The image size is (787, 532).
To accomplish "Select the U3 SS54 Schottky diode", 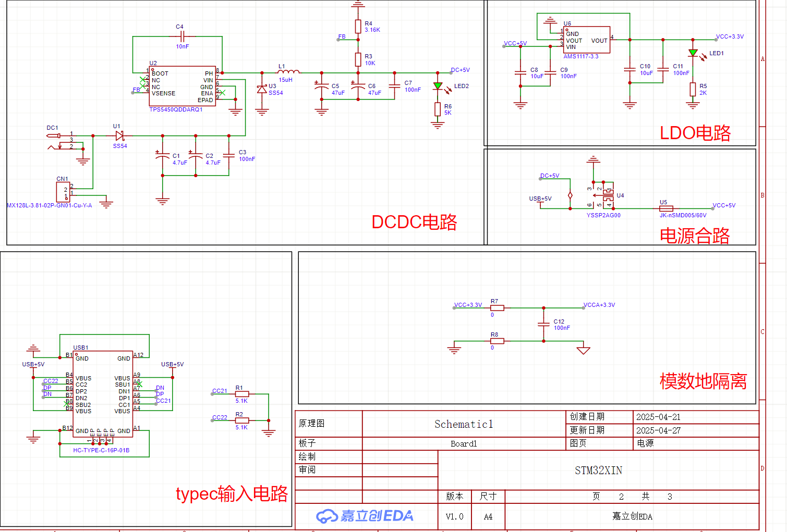I will [262, 89].
